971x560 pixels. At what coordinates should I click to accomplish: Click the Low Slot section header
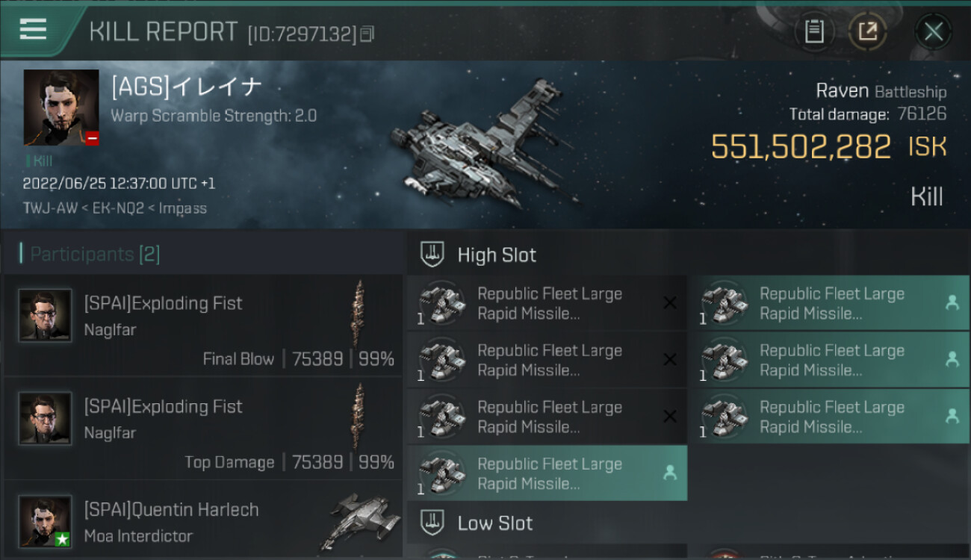494,523
